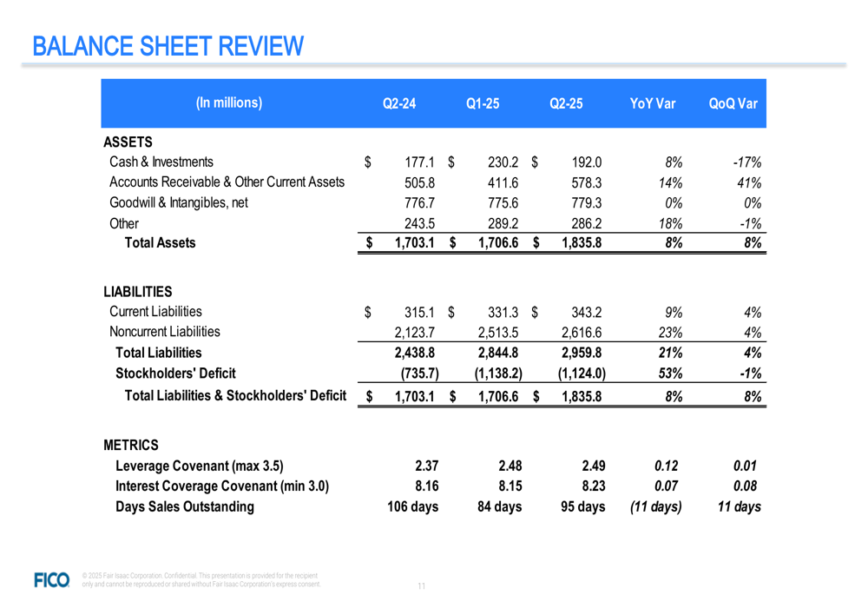Screen dimensions: 868x595
Task: Select the Q2-24 column header
Action: click(399, 103)
